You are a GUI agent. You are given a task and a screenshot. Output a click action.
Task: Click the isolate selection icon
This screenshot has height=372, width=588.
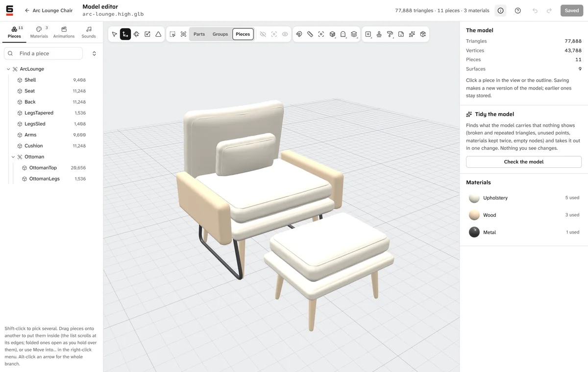(x=274, y=34)
